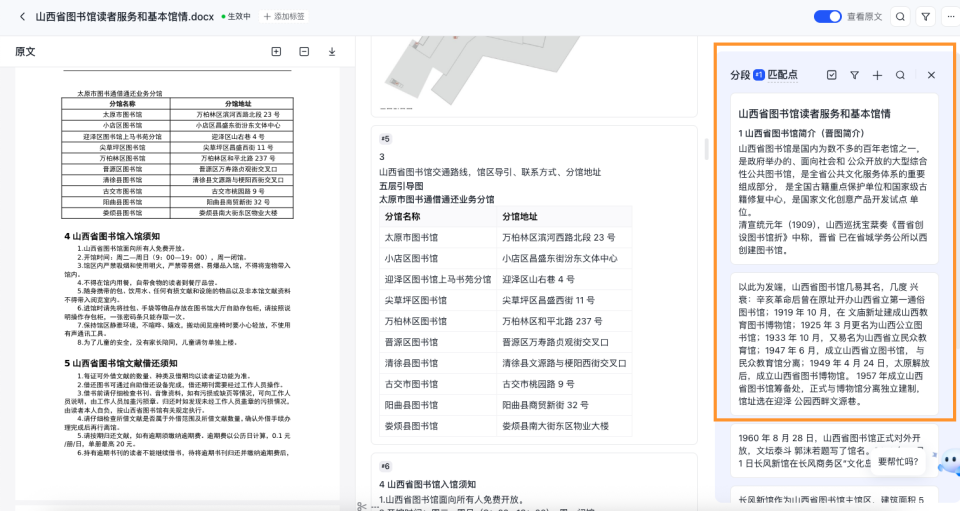Search within the 分段 匹配点 panel
Screen dimensions: 960x511
pyautogui.click(x=901, y=75)
